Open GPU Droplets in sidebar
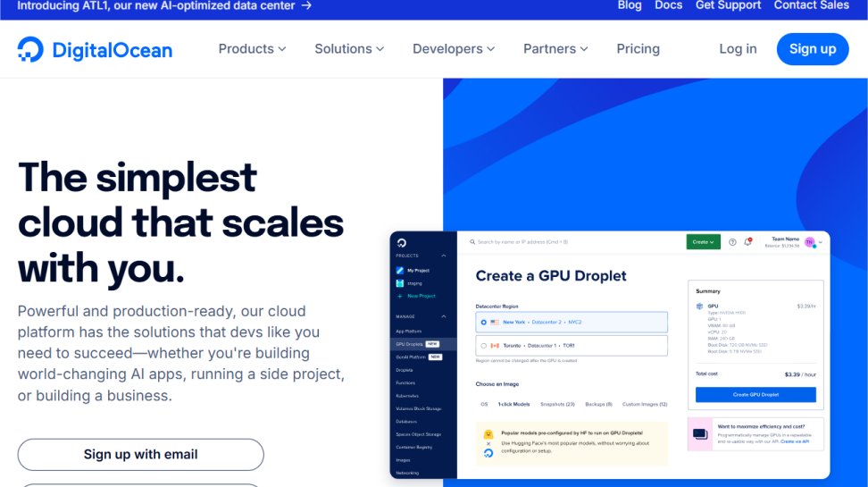868x487 pixels. click(x=410, y=344)
